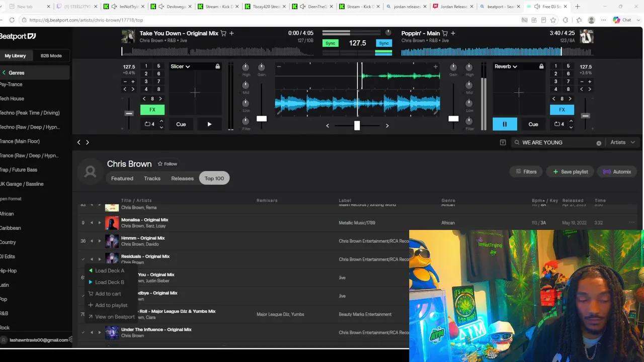This screenshot has height=362, width=644.
Task: Nudge crossfader left with arrow
Action: click(x=328, y=125)
